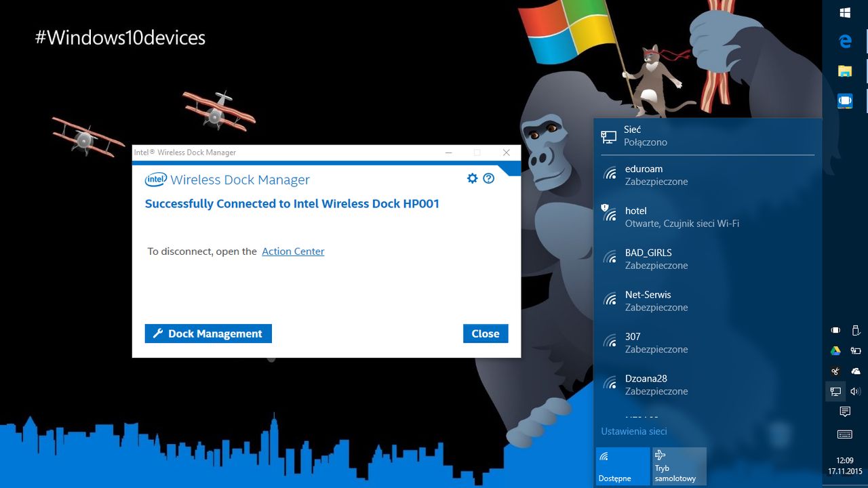Click the Intel dock tray icon
This screenshot has width=868, height=488.
835,331
